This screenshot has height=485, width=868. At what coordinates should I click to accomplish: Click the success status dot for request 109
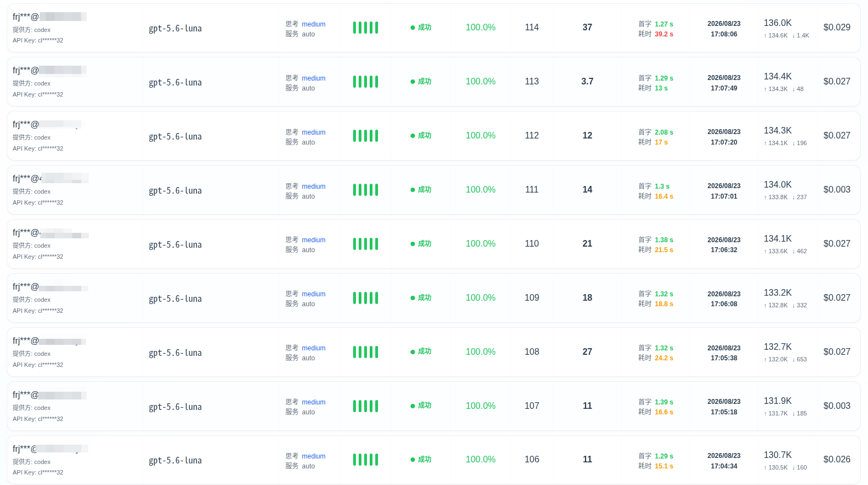pos(413,298)
